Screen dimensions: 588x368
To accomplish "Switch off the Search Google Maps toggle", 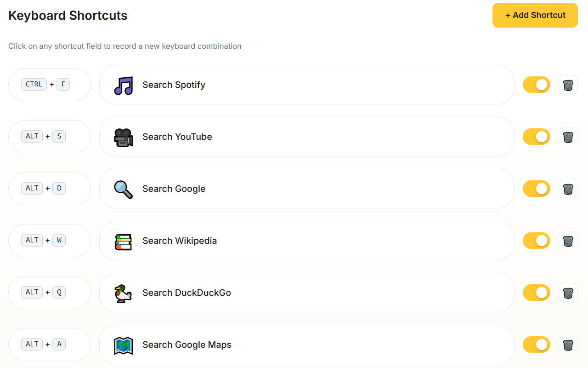I will click(x=537, y=345).
